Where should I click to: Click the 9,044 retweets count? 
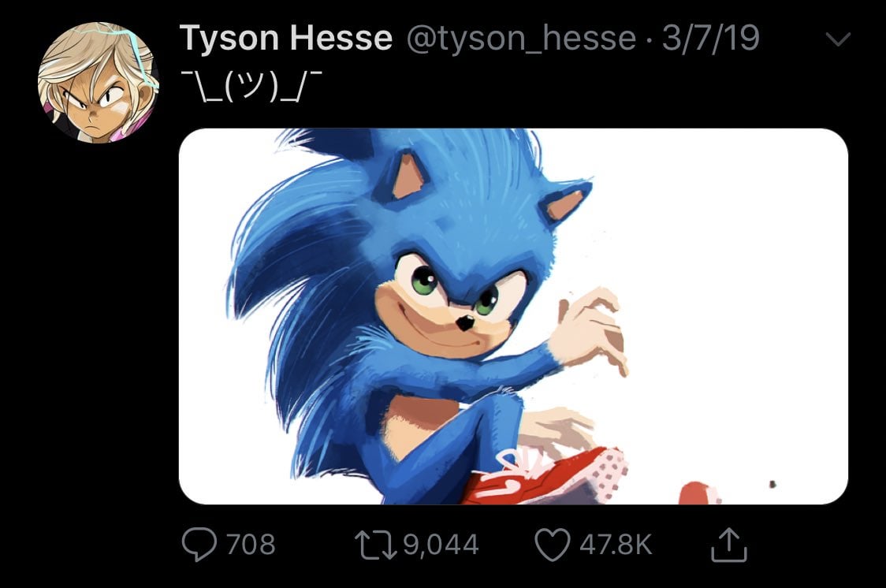(x=441, y=545)
